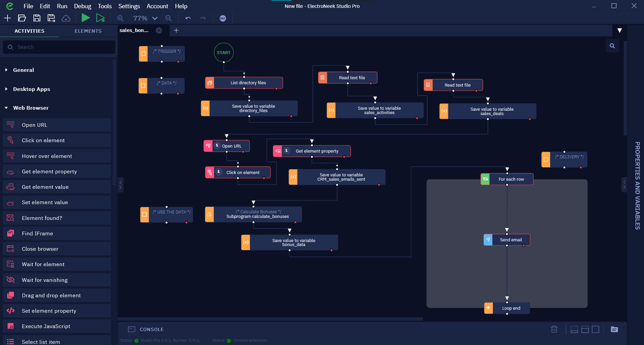
Task: Save the file using the floppy disk icon
Action: coord(37,18)
